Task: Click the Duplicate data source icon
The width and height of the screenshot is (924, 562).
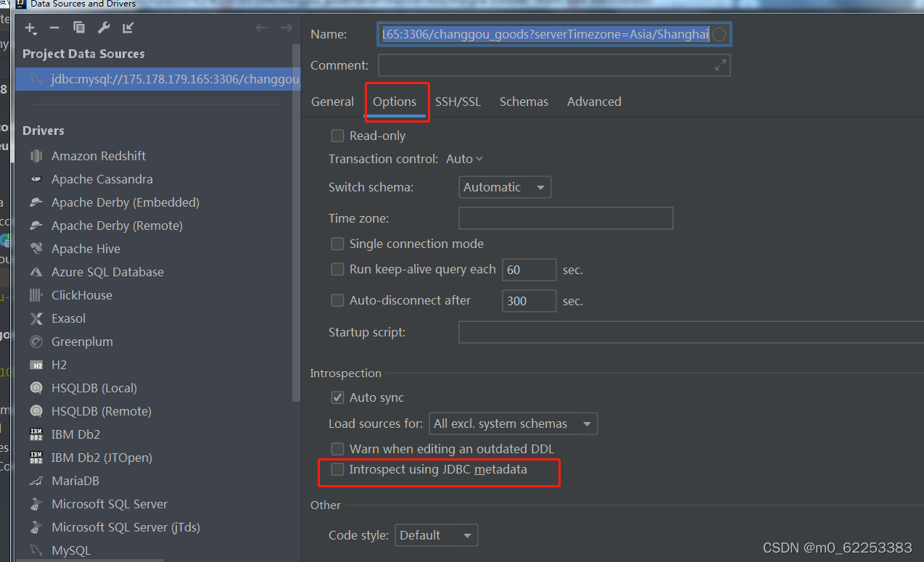Action: 78,28
